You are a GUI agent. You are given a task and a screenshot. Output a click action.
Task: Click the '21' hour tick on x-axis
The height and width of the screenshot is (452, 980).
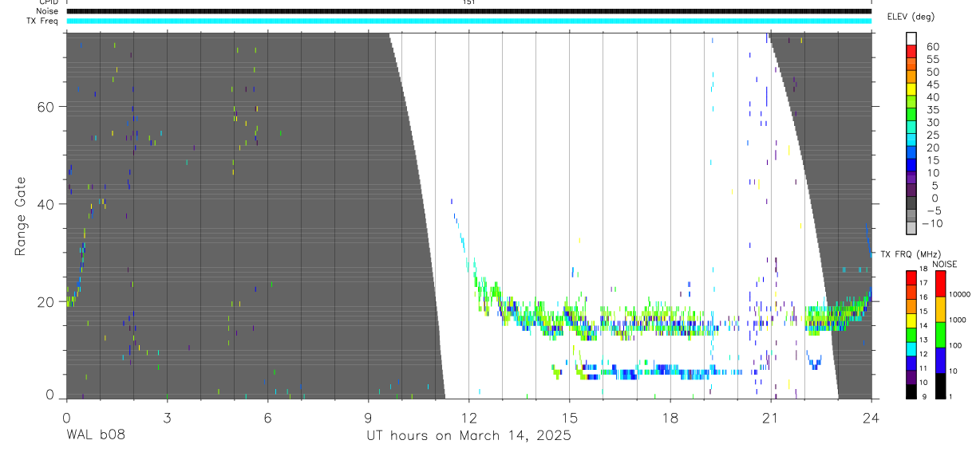[770, 417]
